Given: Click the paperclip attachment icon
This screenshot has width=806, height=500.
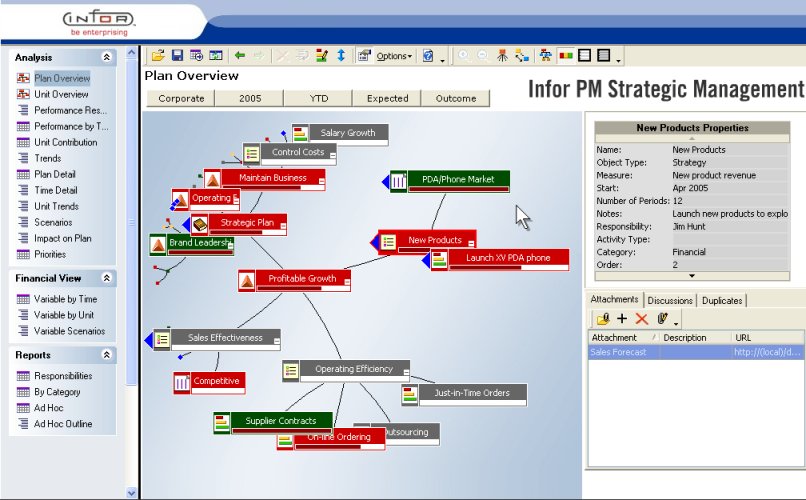Looking at the screenshot, I should tap(662, 319).
